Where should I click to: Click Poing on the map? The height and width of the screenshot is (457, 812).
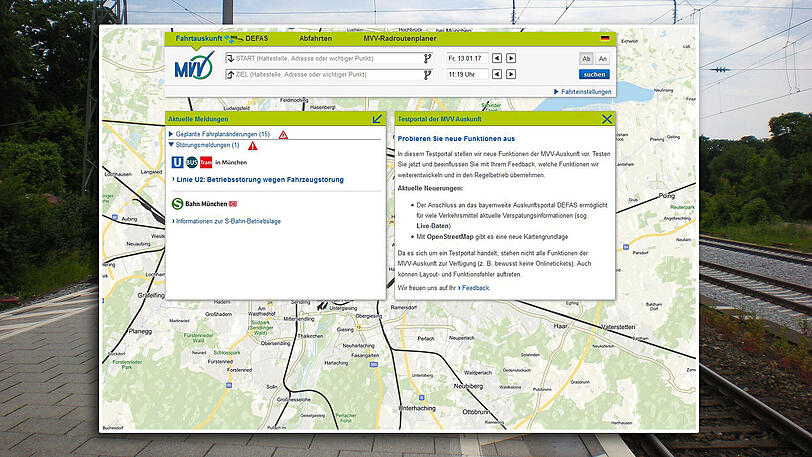point(666,196)
